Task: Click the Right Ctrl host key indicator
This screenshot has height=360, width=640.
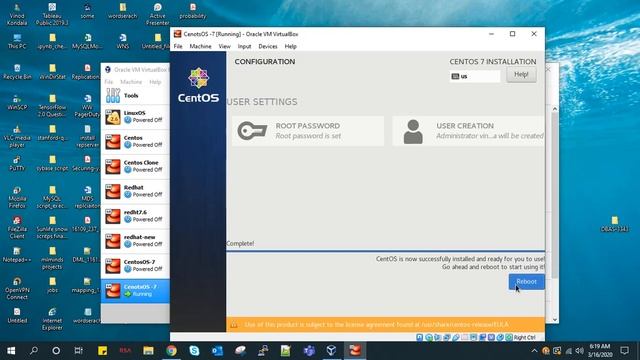Action: point(524,338)
